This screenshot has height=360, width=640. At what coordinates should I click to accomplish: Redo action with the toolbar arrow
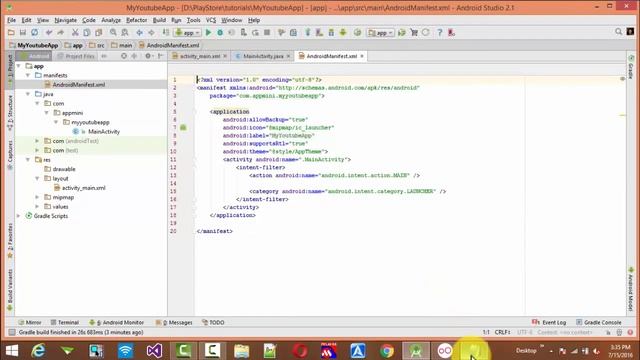coord(60,32)
